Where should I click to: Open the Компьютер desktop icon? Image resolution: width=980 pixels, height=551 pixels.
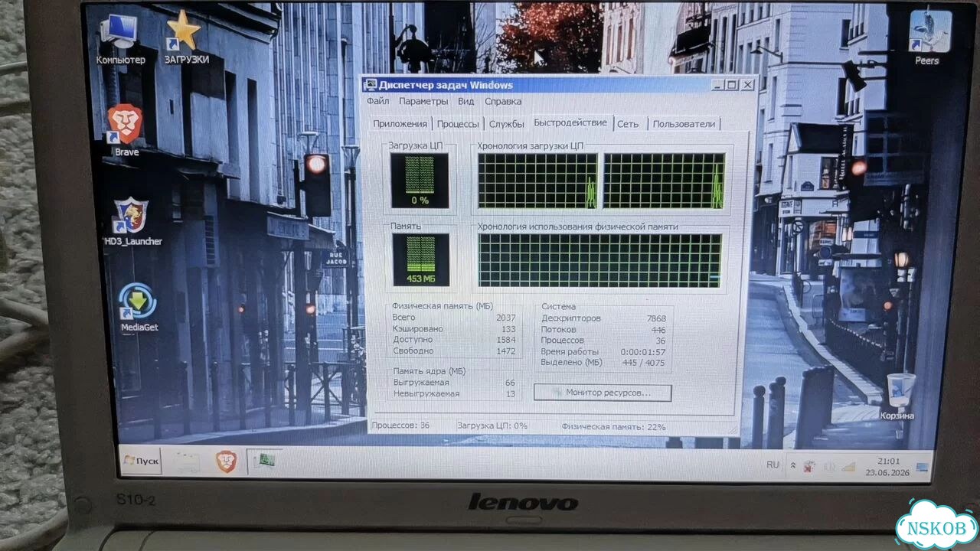click(120, 40)
